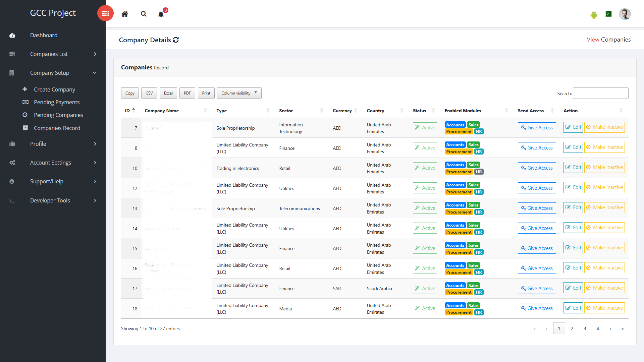This screenshot has width=644, height=362.
Task: Go to pagination page 4
Action: pyautogui.click(x=598, y=328)
